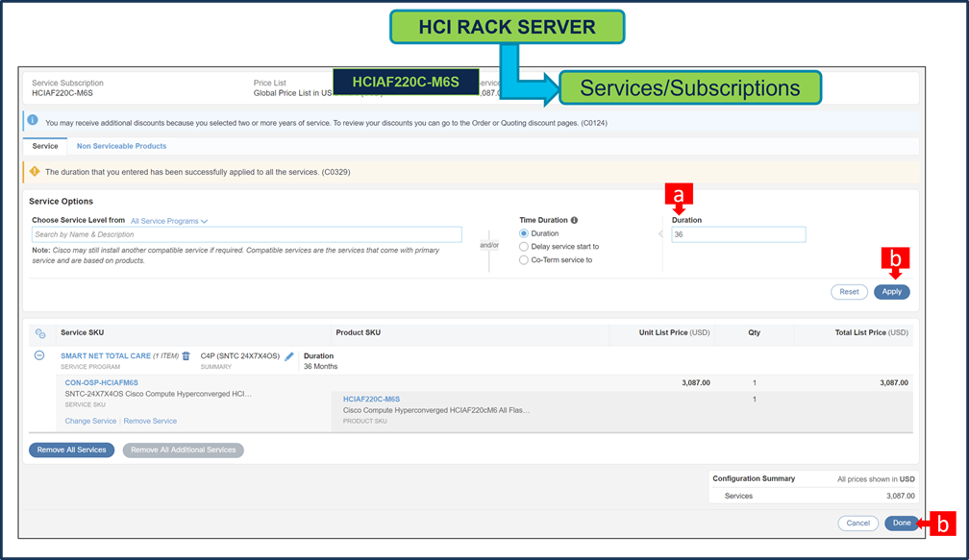The image size is (969, 560).
Task: Click the SNTC-24X7X4OS Cisco Compute Hyperconverged description
Action: tap(159, 394)
